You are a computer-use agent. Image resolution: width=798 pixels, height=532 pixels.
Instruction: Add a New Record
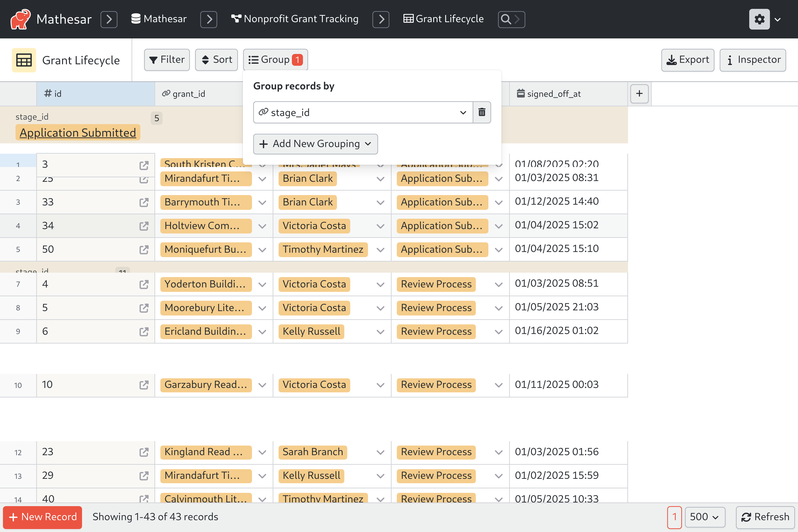click(x=43, y=517)
